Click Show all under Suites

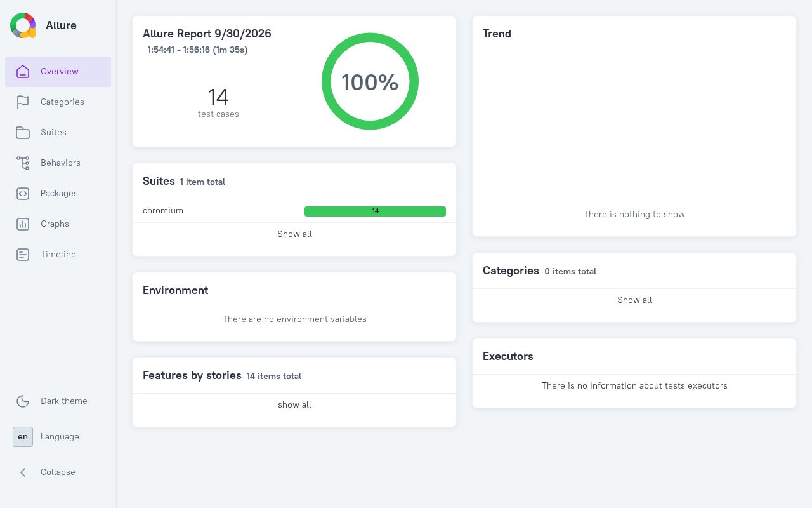[294, 234]
